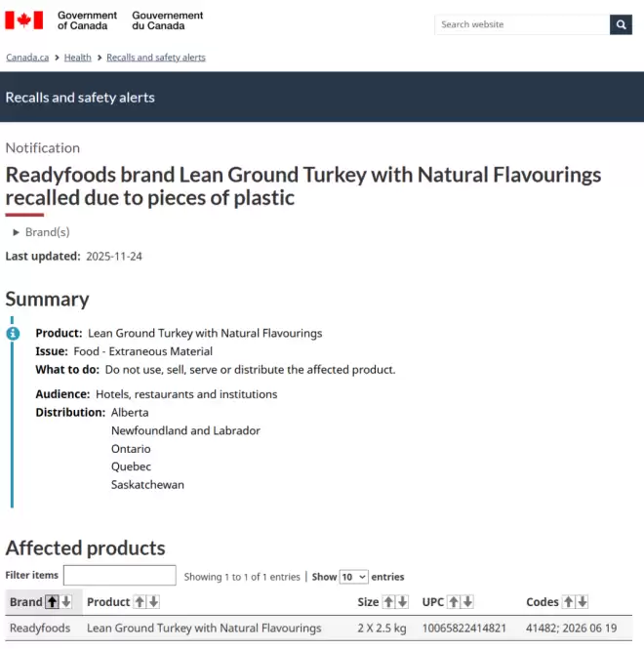This screenshot has height=649, width=644.
Task: Sort Brand column descending arrow
Action: click(x=66, y=601)
